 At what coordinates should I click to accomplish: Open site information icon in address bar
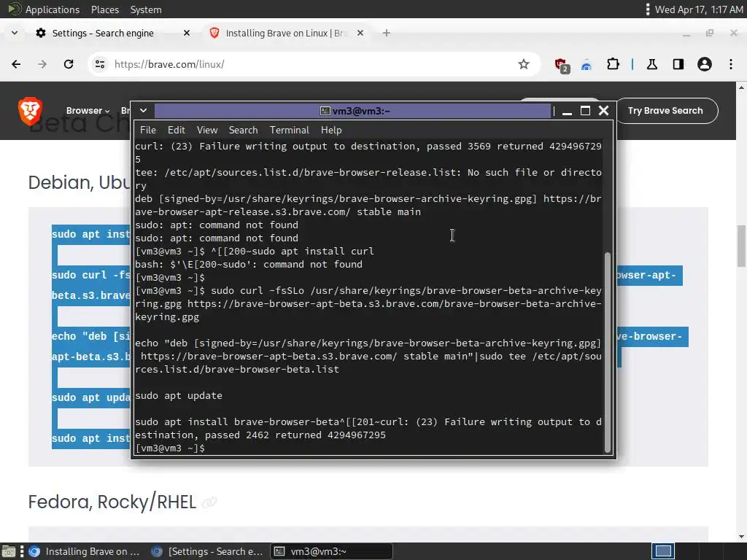[99, 64]
